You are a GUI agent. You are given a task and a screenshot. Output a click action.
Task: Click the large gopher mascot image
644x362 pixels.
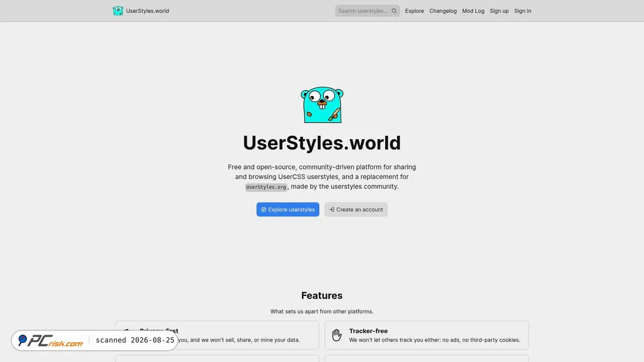[x=322, y=105]
